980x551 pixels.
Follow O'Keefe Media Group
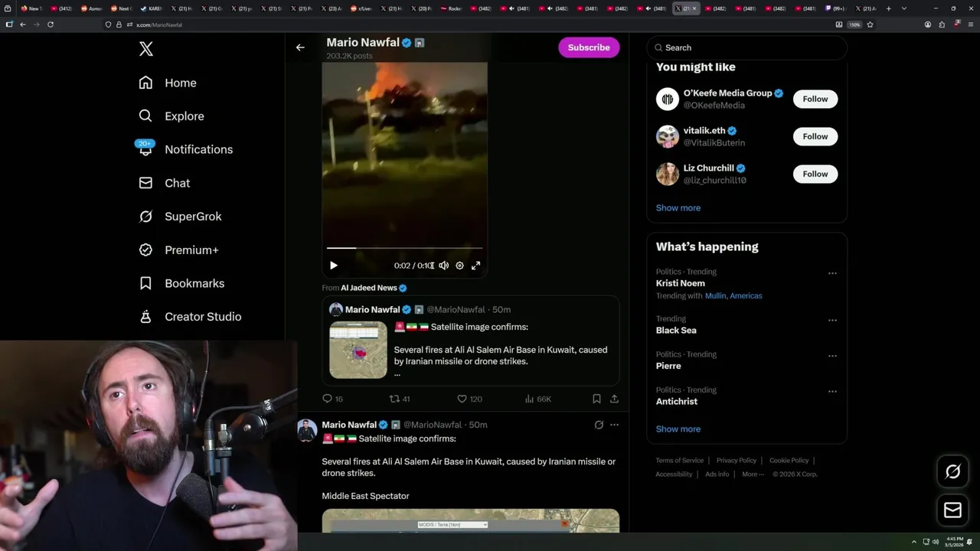pos(815,99)
